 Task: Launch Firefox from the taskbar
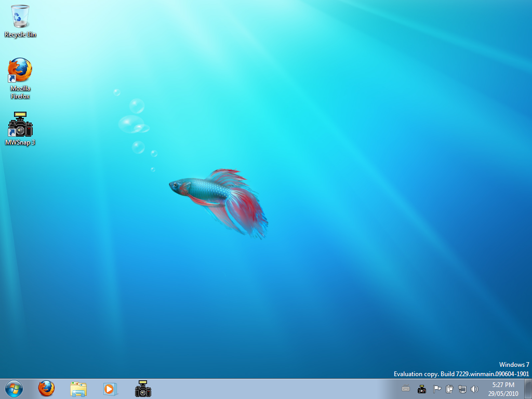(46, 389)
